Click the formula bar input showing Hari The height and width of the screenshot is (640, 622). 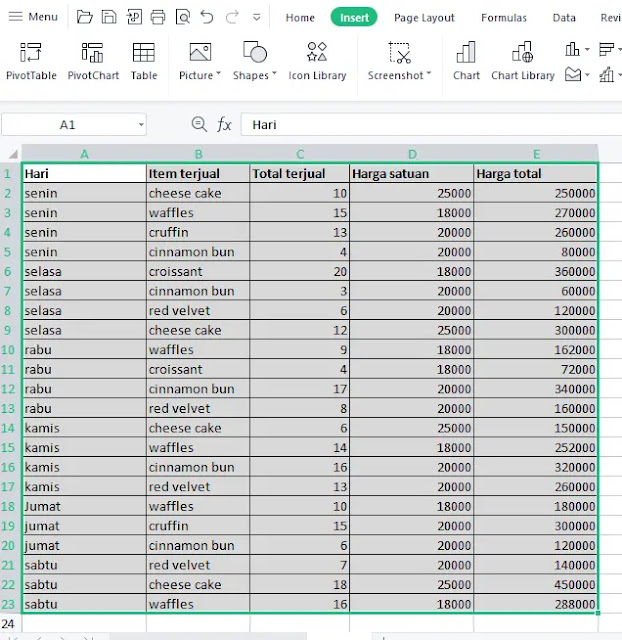pos(431,124)
